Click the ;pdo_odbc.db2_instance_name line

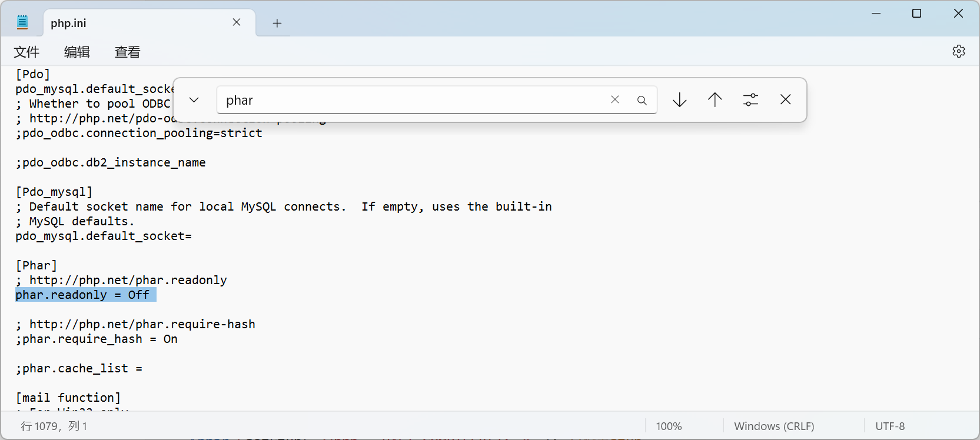pos(111,162)
